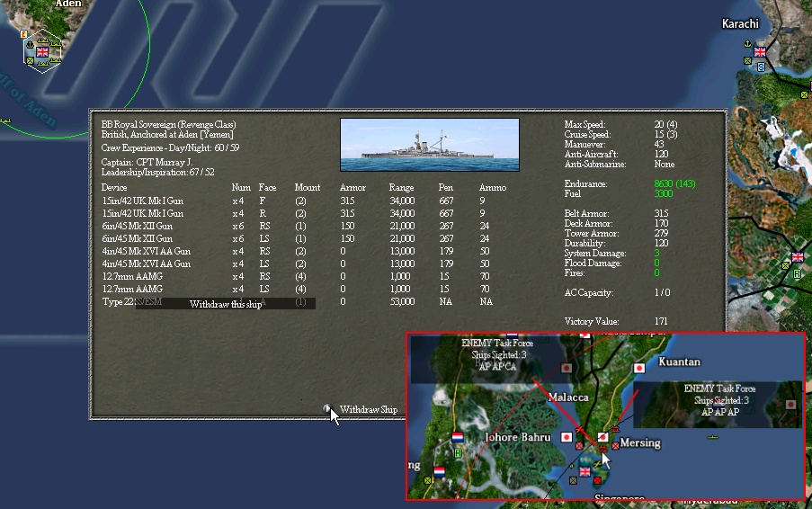Select the yellow land unit box at Aden
The width and height of the screenshot is (812, 509).
coord(30,60)
